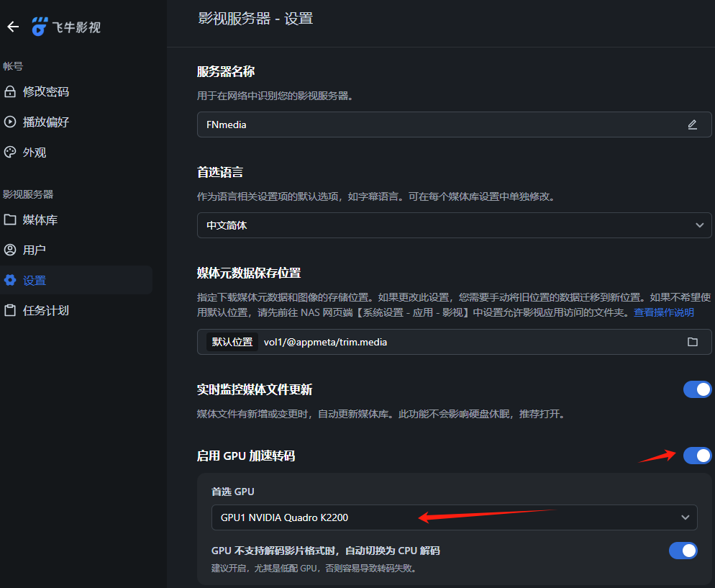This screenshot has width=715, height=588.
Task: Click the 实时监控媒体文件更新 heading text
Action: tap(255, 389)
